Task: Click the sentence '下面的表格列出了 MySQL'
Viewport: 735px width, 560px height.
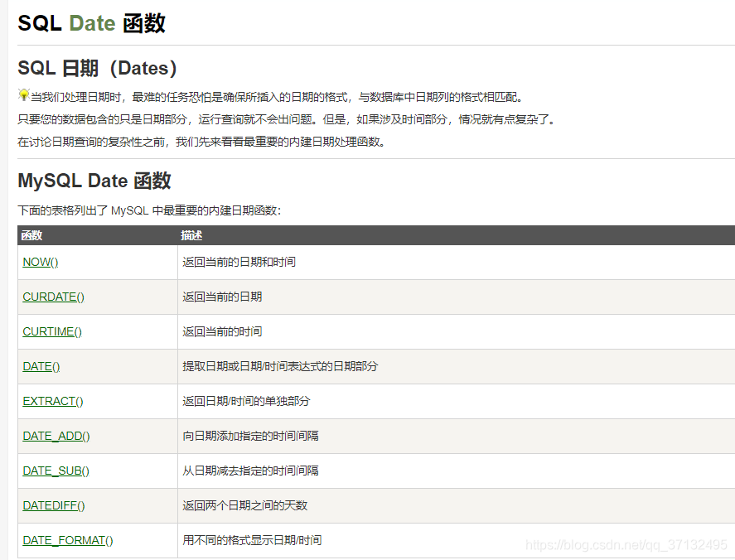Action: tap(149, 210)
